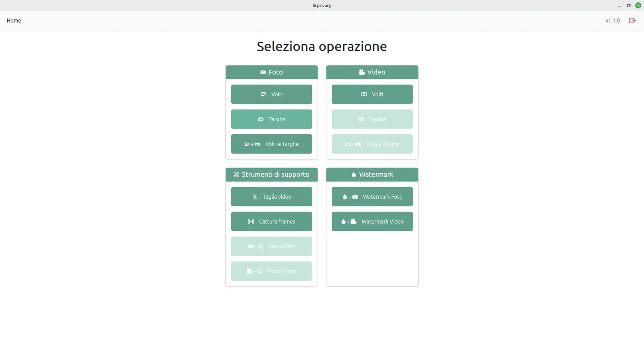Open the Video Volti operation
This screenshot has height=349, width=644.
372,94
